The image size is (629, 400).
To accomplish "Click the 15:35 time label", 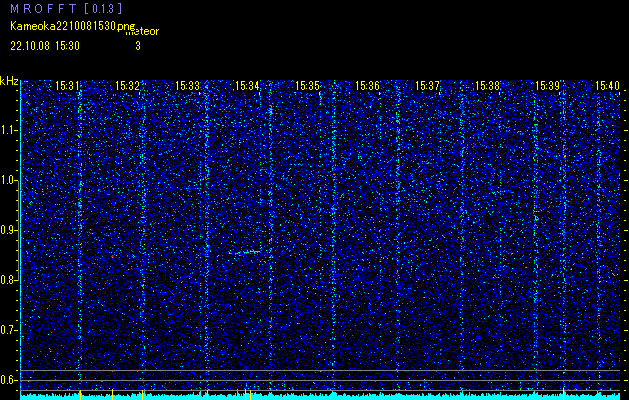I will [x=307, y=85].
